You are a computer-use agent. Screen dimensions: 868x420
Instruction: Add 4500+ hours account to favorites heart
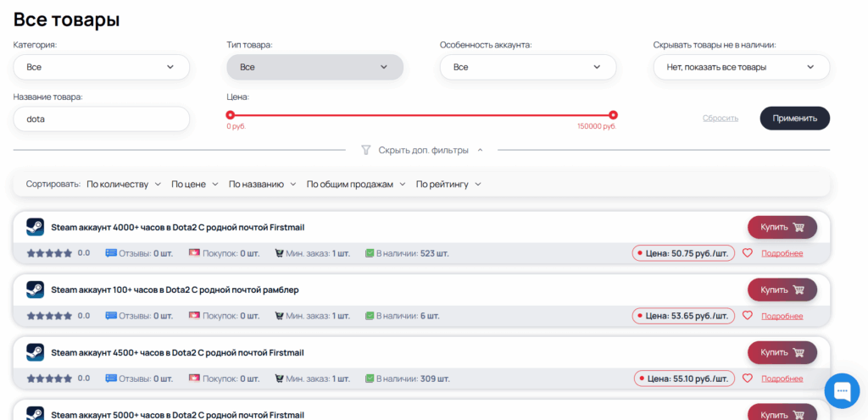[748, 379]
